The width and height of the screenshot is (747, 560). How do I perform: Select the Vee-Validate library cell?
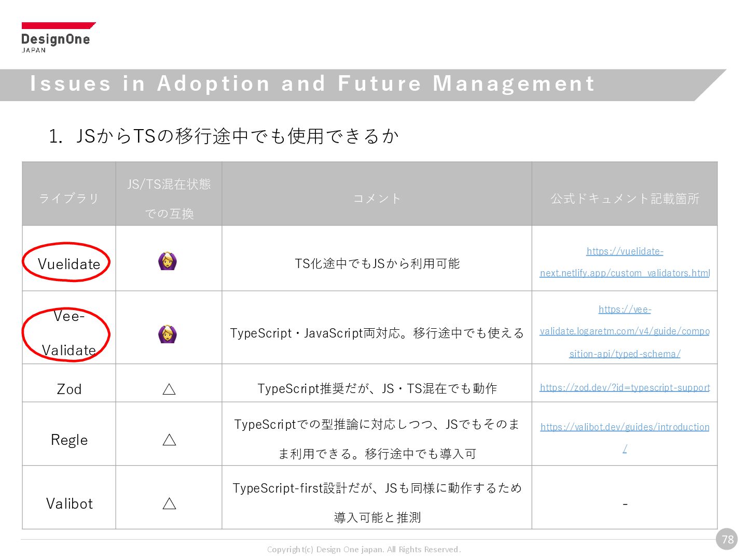69,328
